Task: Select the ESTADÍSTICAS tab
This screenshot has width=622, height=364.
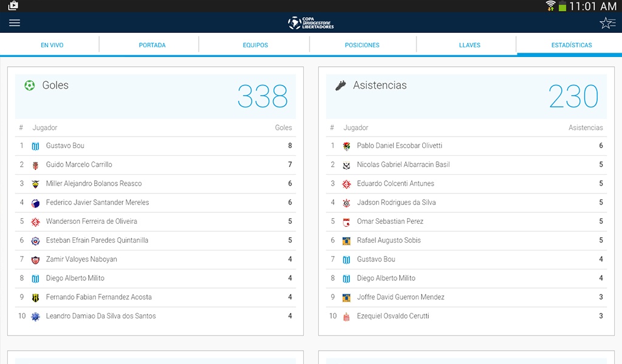Action: point(571,45)
